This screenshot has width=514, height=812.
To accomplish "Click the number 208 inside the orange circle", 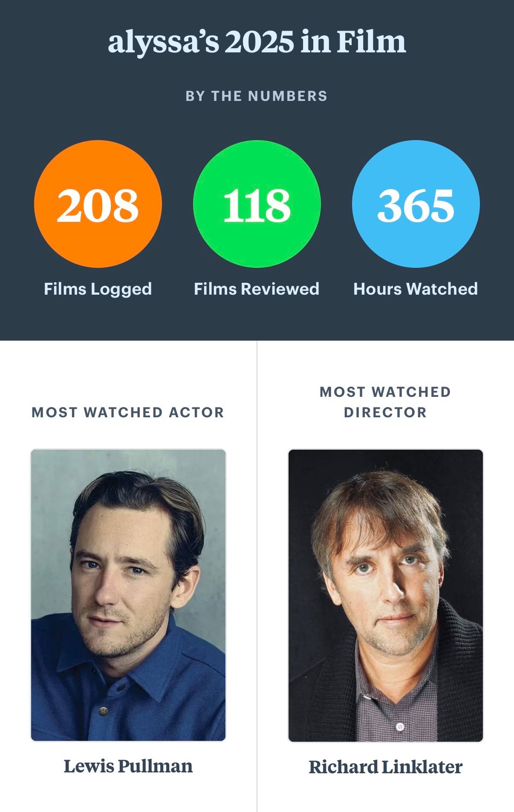I will pyautogui.click(x=98, y=206).
